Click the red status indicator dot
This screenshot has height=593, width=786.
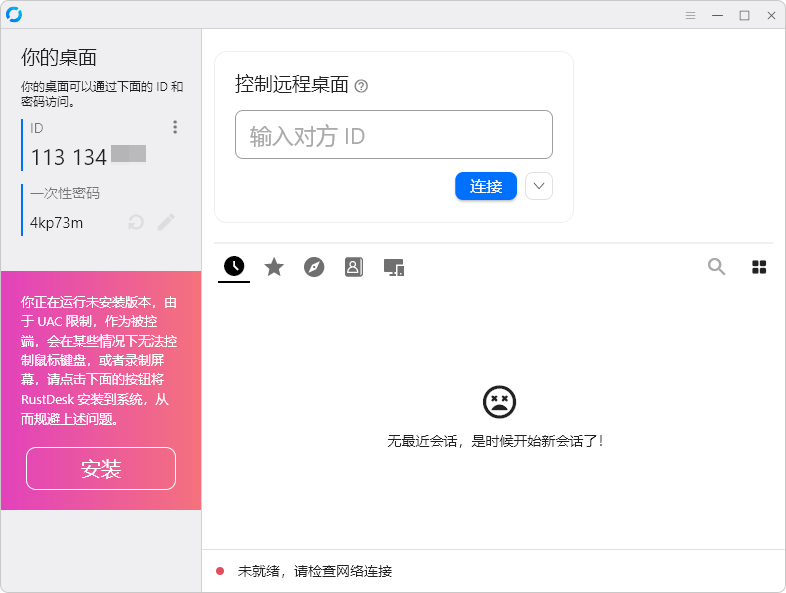[220, 571]
